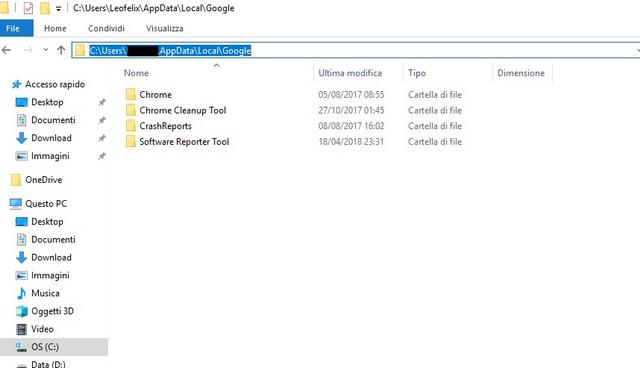Click the Properties checkmark icon in title bar

28,8
